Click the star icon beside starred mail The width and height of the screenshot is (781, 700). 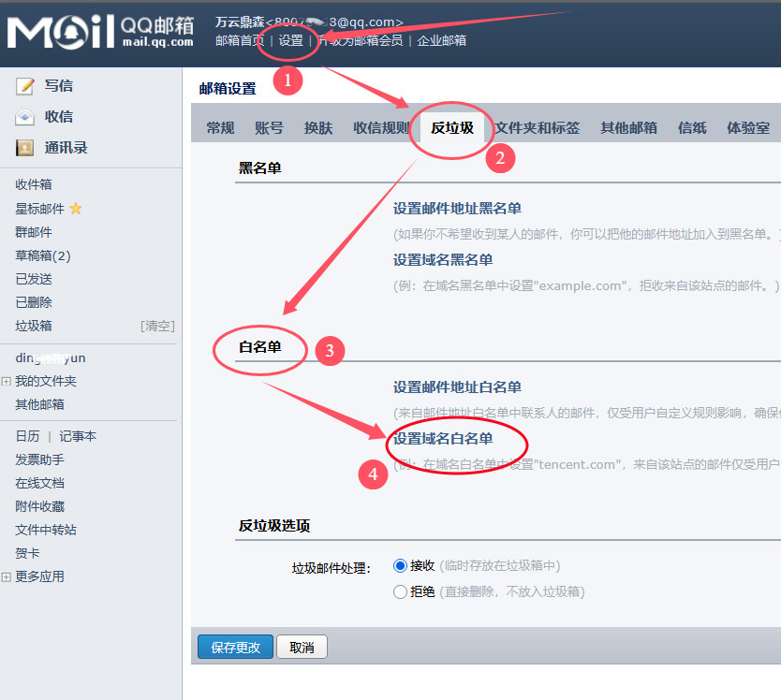(x=76, y=209)
